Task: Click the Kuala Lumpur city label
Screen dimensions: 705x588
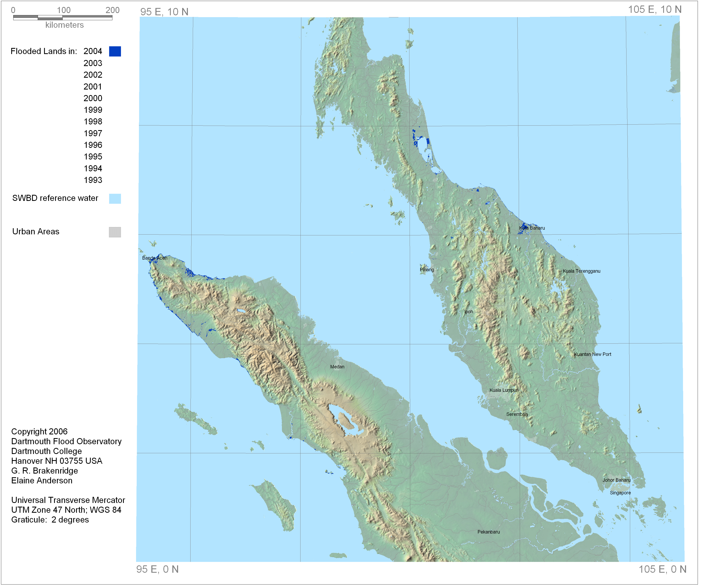Action: pyautogui.click(x=504, y=390)
